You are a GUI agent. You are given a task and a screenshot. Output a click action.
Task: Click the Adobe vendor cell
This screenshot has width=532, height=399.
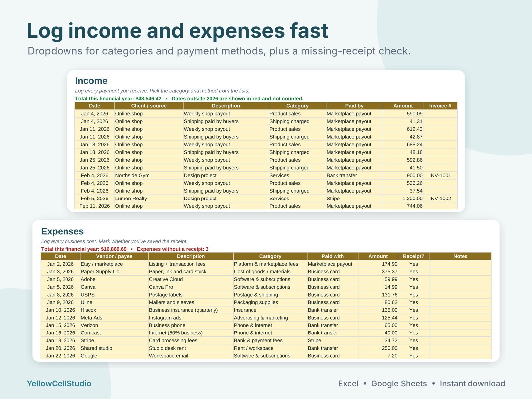(x=114, y=279)
